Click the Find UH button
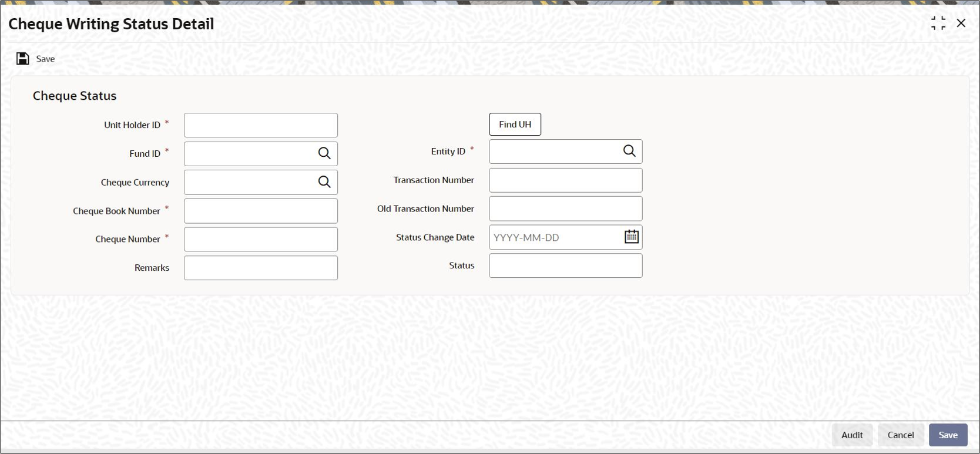This screenshot has width=980, height=454. [x=515, y=125]
